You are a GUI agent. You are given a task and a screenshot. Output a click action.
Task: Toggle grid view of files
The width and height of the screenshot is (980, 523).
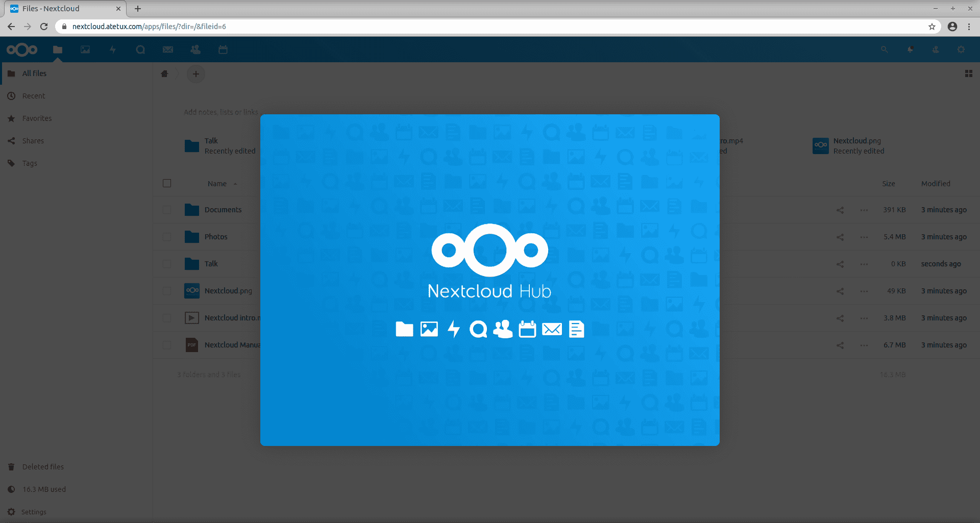969,73
